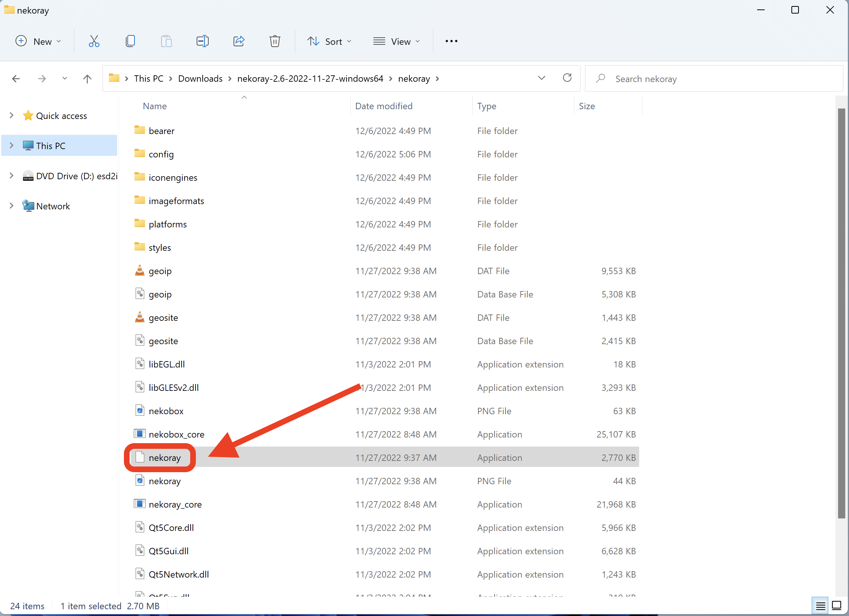The height and width of the screenshot is (616, 849).
Task: Refresh the current folder view
Action: tap(567, 78)
